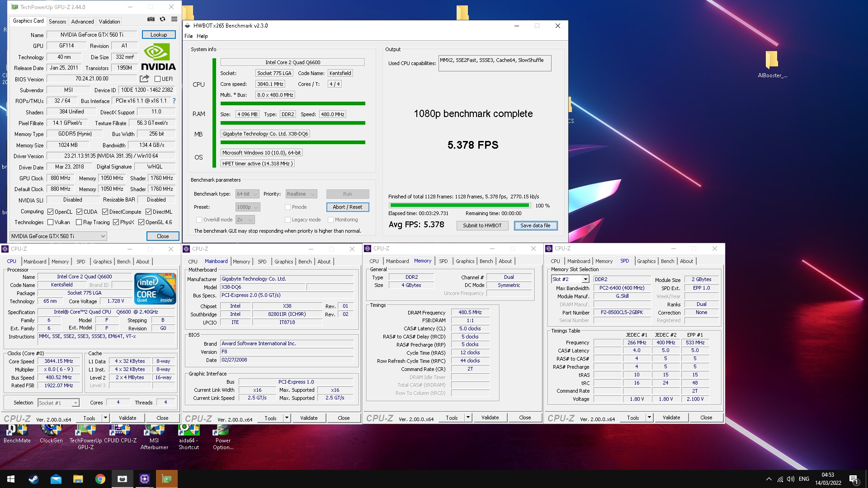Screen dimensions: 868x488
Task: Select the AIBooster folder on the desktop
Action: coord(772,65)
